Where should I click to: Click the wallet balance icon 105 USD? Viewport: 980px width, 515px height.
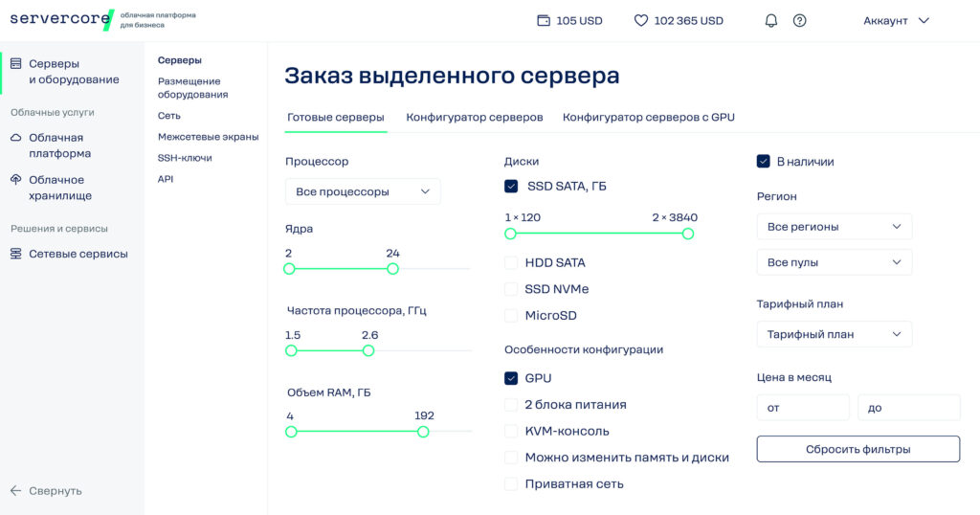(x=544, y=20)
